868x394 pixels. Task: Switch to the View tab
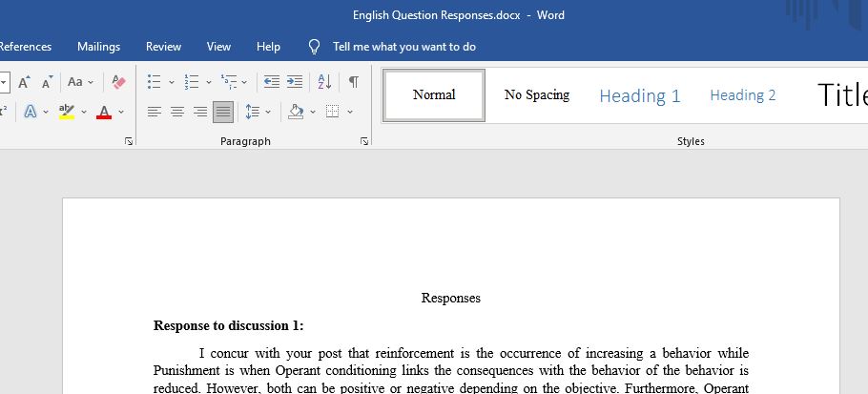click(x=218, y=47)
